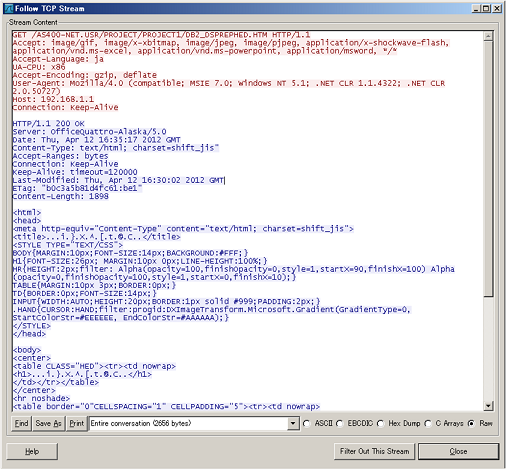Minimize the Follow TCP Stream window
This screenshot has width=506, height=470.
click(476, 9)
